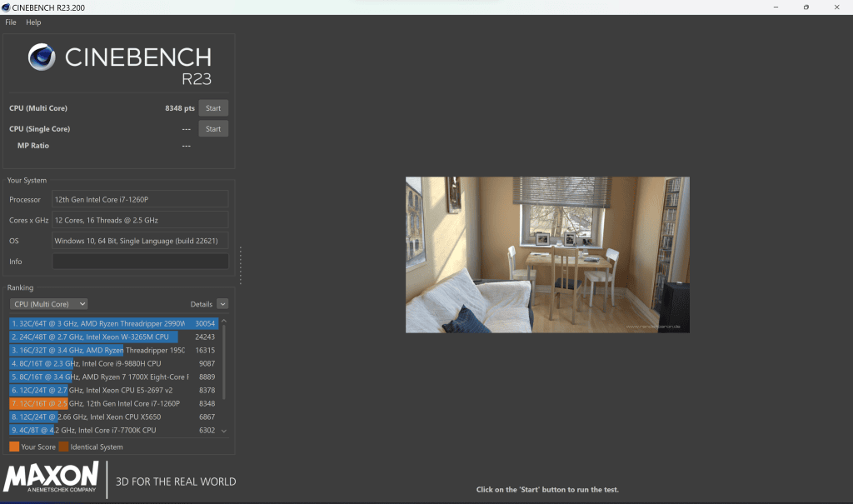
Task: Open the File menu
Action: tap(11, 22)
